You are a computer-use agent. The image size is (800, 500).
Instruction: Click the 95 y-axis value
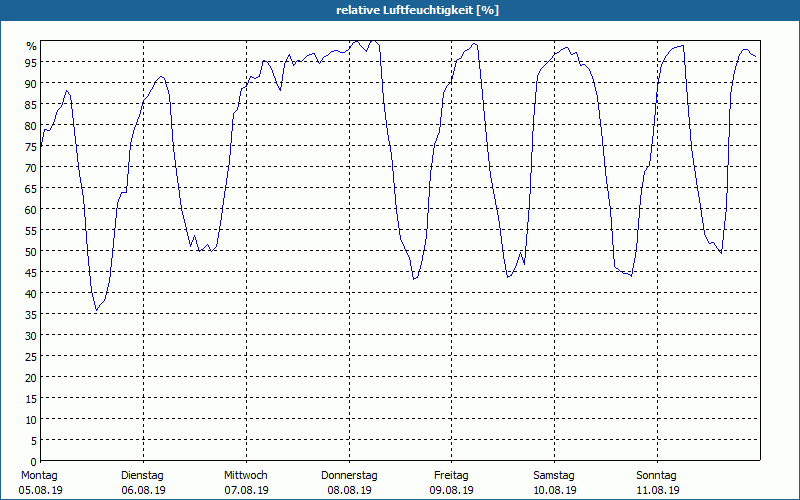[31, 63]
